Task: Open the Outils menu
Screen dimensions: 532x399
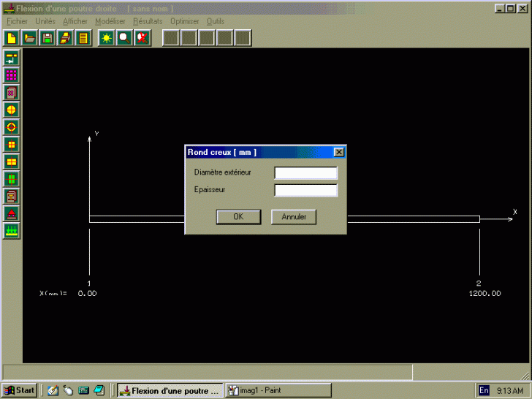Action: [216, 21]
